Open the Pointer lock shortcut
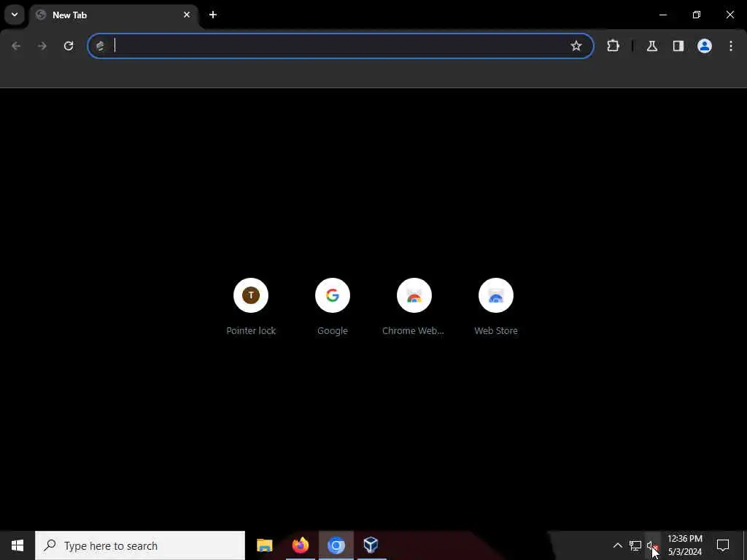 [x=251, y=307]
